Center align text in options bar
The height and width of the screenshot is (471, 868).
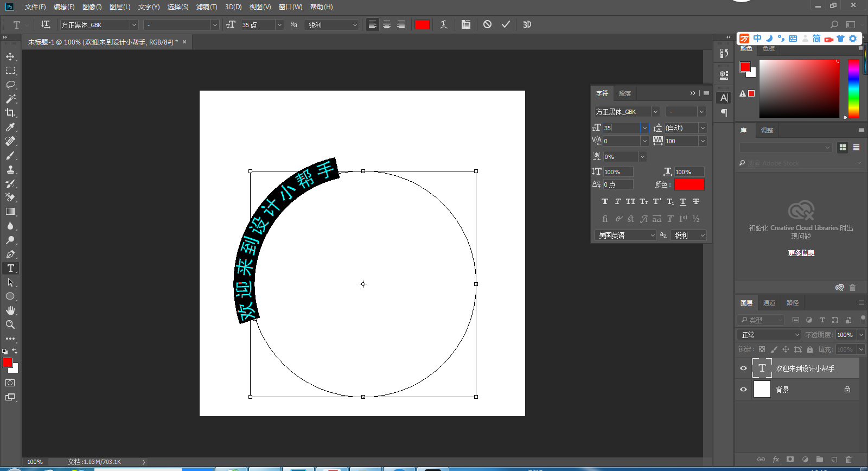(x=387, y=24)
